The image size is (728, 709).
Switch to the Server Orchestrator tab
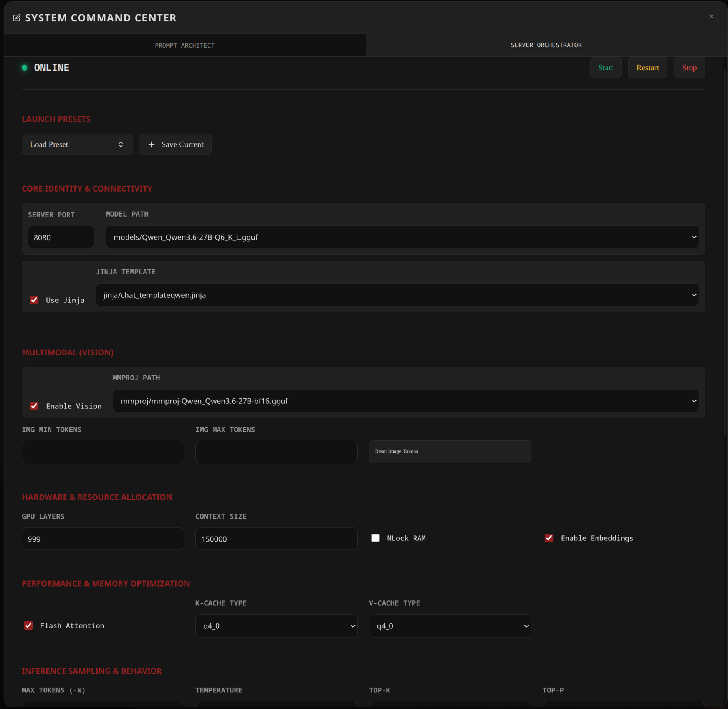pos(546,45)
